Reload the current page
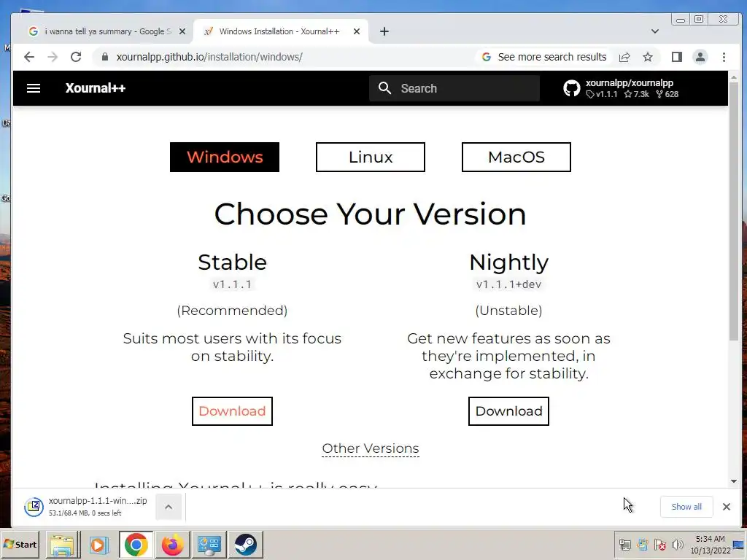The height and width of the screenshot is (560, 747). pyautogui.click(x=76, y=57)
